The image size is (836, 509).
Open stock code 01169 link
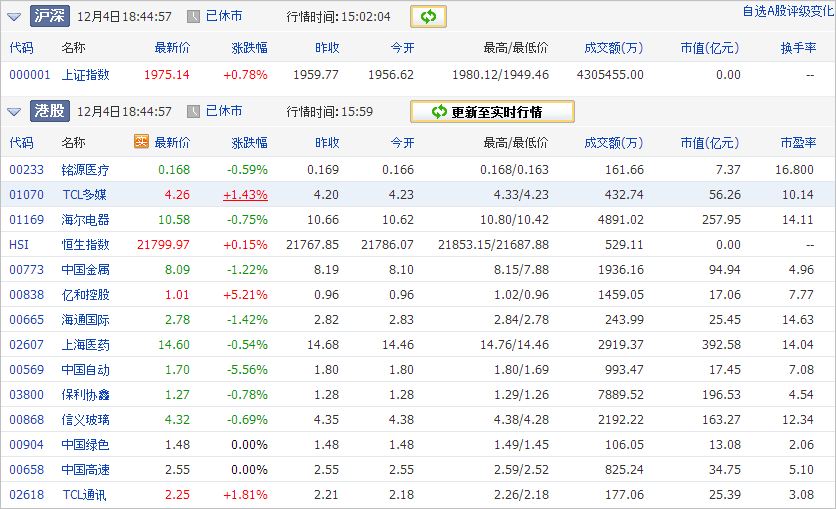pyautogui.click(x=26, y=220)
